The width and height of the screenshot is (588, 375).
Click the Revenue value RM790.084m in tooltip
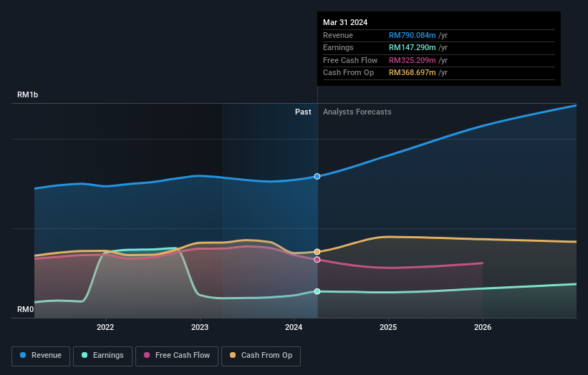click(x=412, y=36)
